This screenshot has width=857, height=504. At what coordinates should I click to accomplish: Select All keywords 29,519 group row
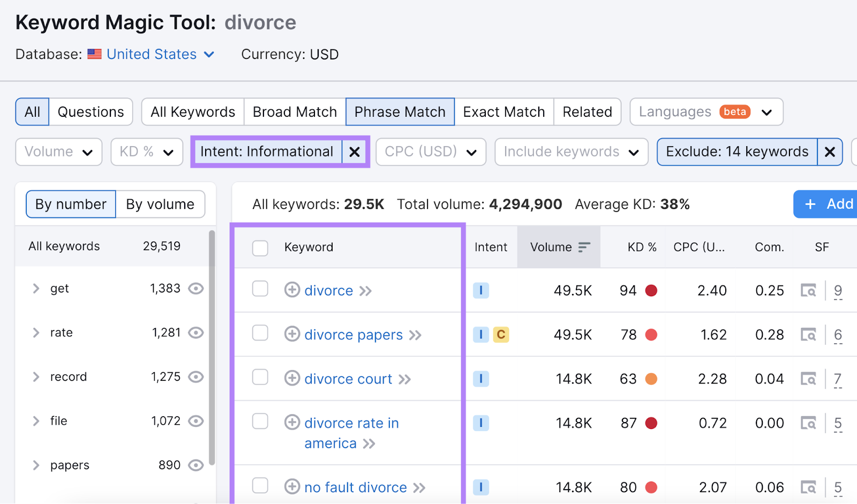click(x=111, y=246)
